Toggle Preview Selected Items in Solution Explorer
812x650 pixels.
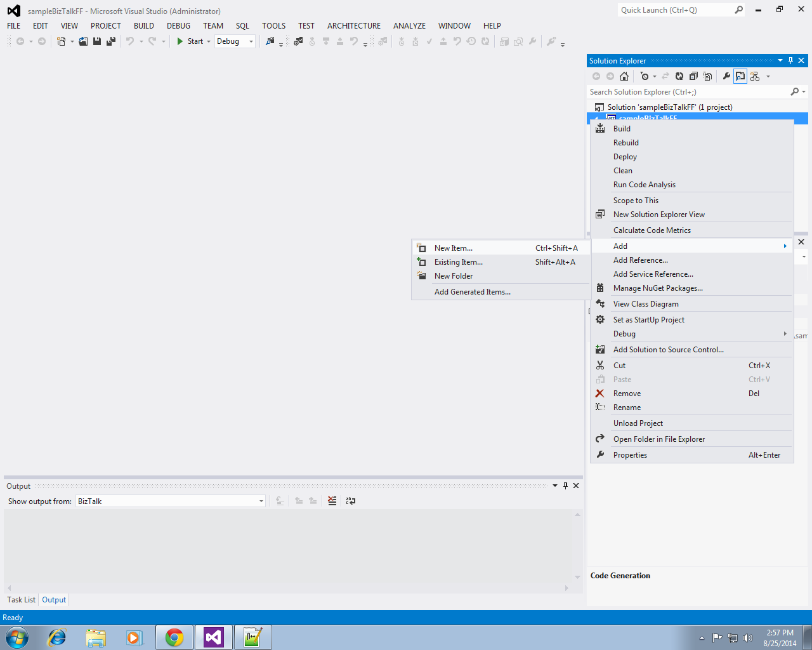pyautogui.click(x=740, y=76)
